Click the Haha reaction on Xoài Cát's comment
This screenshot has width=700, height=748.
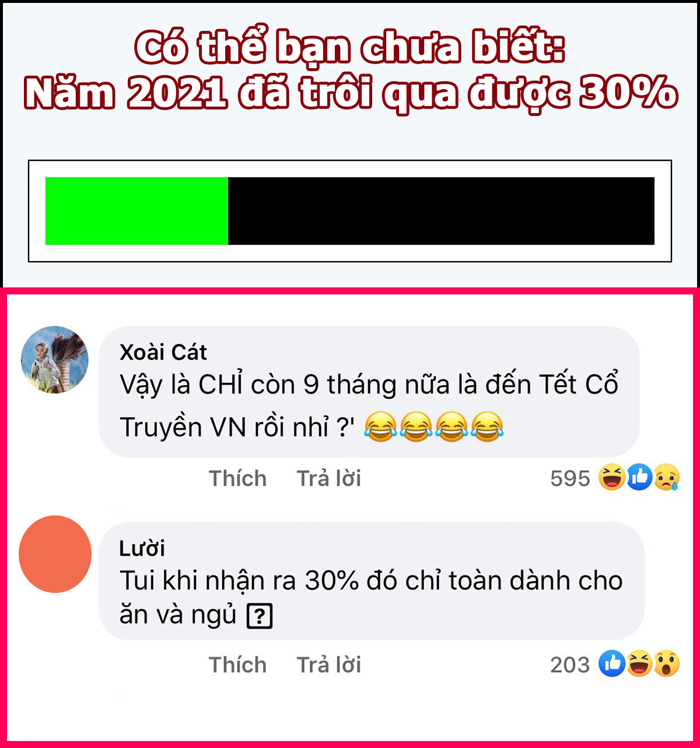click(x=612, y=478)
